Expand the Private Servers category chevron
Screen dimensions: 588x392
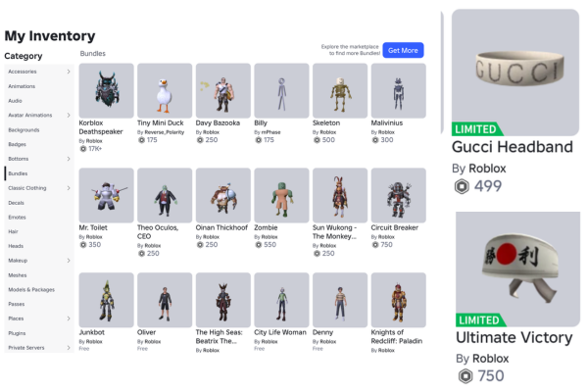(x=69, y=348)
